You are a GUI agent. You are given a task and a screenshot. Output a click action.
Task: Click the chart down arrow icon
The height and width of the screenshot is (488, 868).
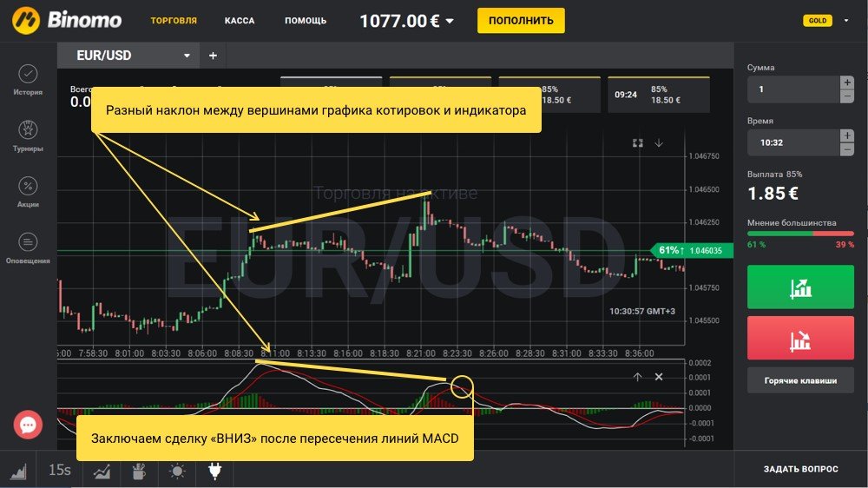659,143
